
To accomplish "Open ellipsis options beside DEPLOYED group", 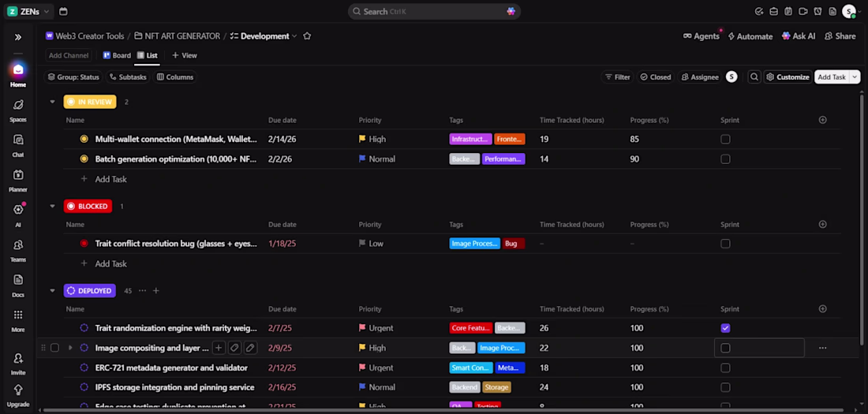I will [143, 290].
